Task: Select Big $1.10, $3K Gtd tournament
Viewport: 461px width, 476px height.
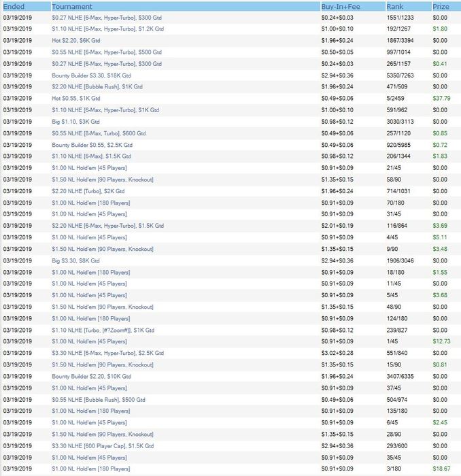Action: pos(75,122)
